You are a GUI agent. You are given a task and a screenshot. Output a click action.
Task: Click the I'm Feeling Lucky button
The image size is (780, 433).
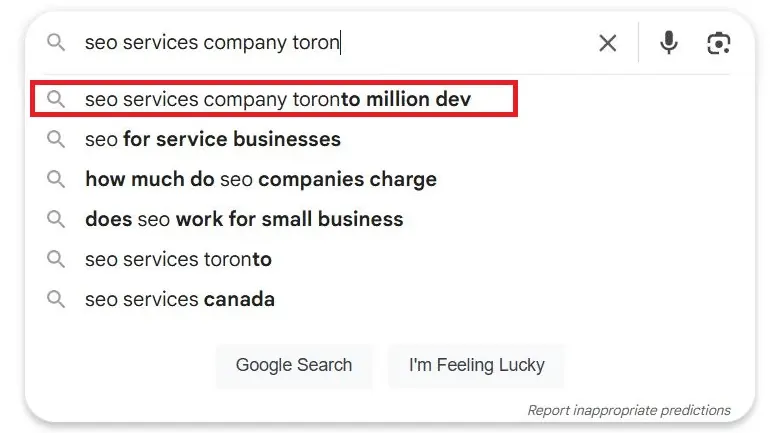point(477,365)
